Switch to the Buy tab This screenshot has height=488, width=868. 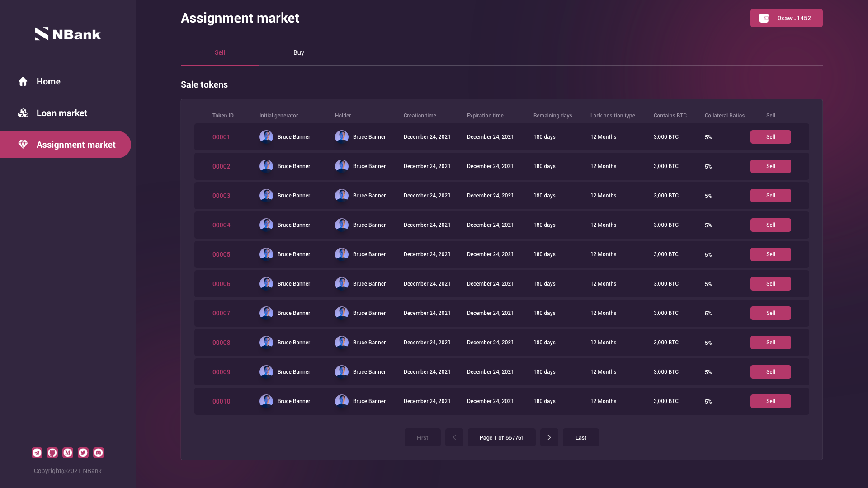click(x=299, y=52)
